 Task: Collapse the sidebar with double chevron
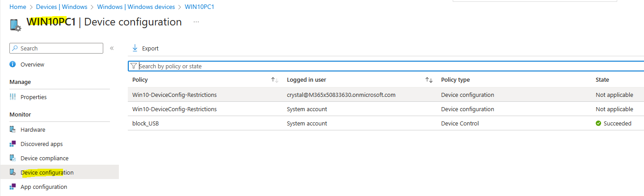point(112,48)
